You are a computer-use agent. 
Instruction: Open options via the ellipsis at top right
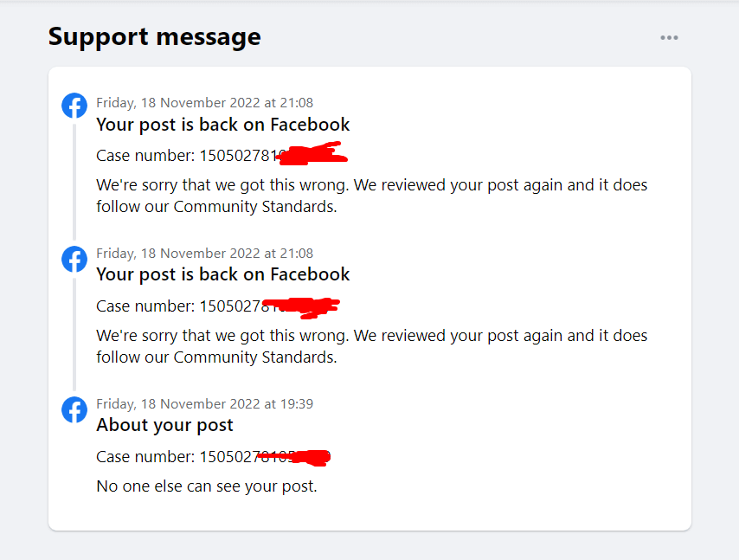tap(669, 37)
